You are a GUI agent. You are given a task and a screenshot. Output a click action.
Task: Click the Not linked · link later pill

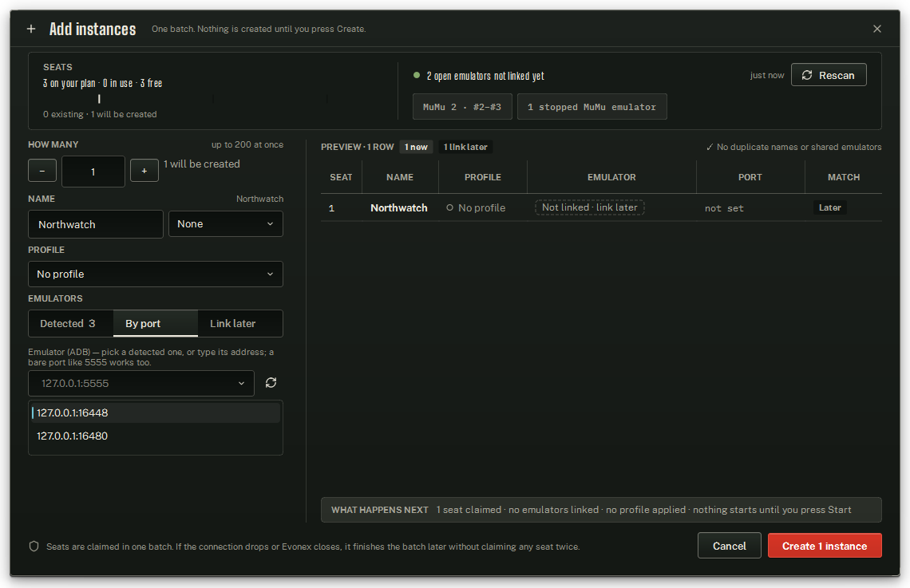(x=590, y=207)
